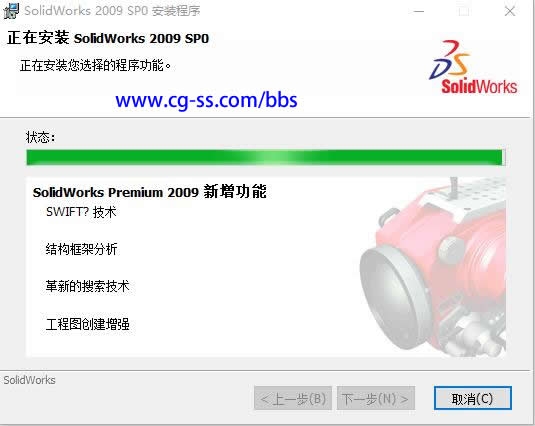Open the www.cg-ss.com/bbs link
The width and height of the screenshot is (535, 426).
tap(206, 100)
